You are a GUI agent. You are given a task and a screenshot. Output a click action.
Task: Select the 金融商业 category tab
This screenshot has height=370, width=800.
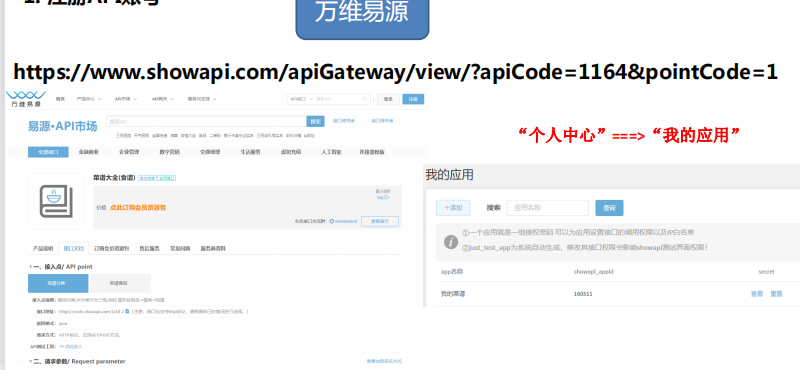tap(88, 152)
